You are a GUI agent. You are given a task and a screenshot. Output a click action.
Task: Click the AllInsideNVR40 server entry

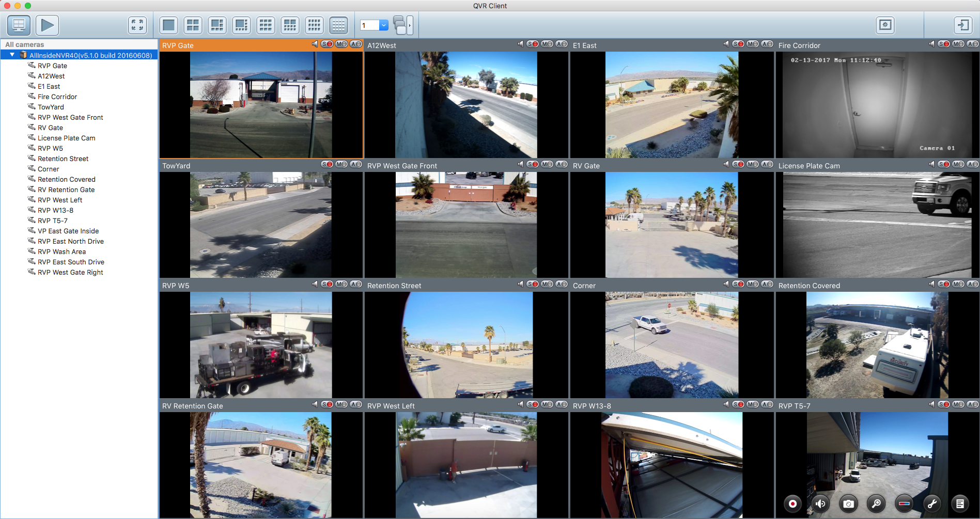tap(90, 55)
